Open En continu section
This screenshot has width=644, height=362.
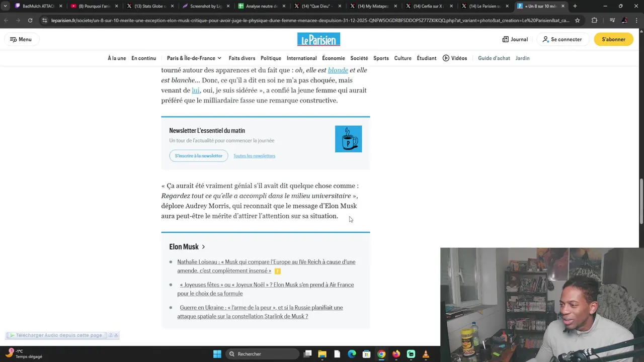click(x=144, y=58)
